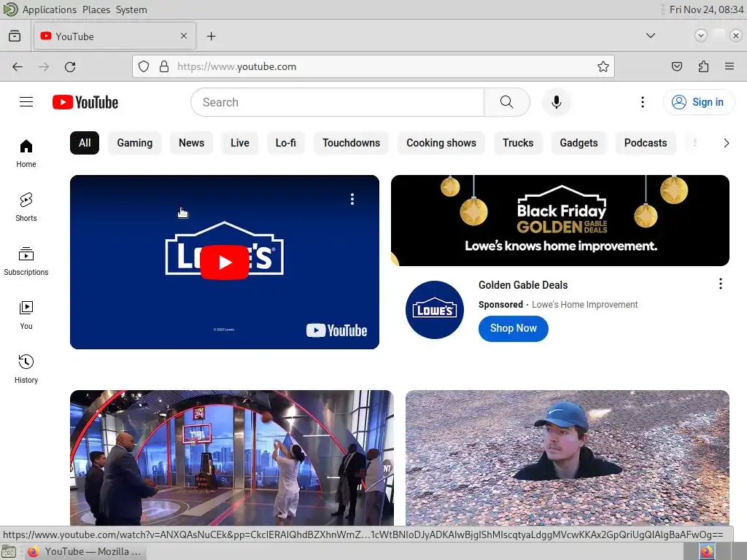Open History in the sidebar
747x560 pixels.
pyautogui.click(x=26, y=368)
